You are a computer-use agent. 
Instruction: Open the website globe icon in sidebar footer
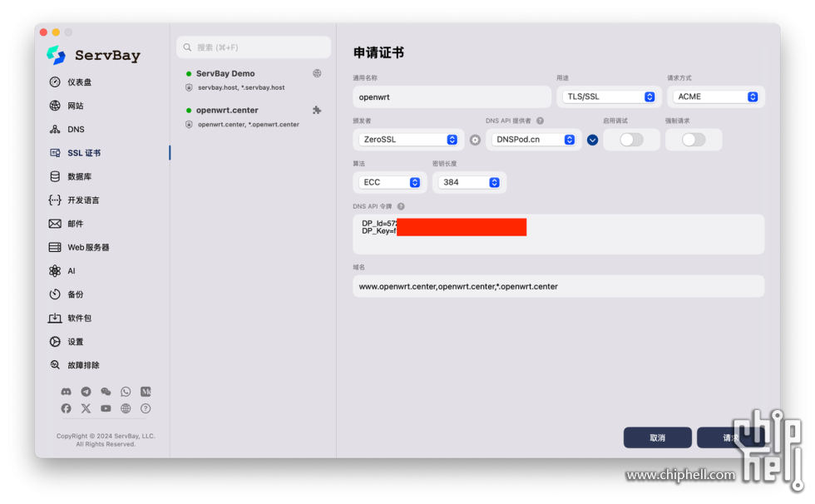tap(126, 408)
